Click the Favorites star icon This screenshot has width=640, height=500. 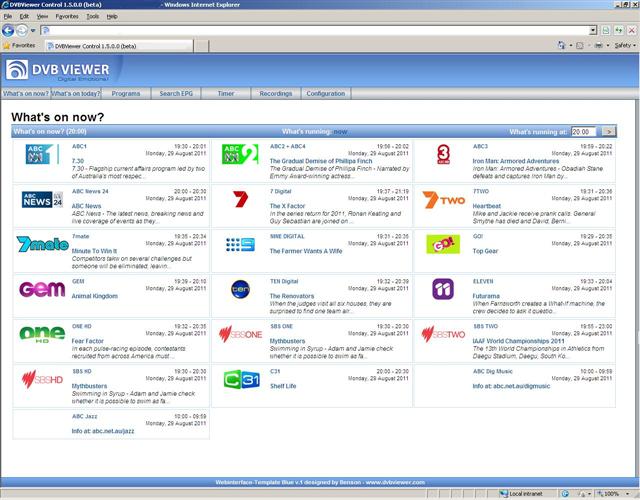click(7, 46)
